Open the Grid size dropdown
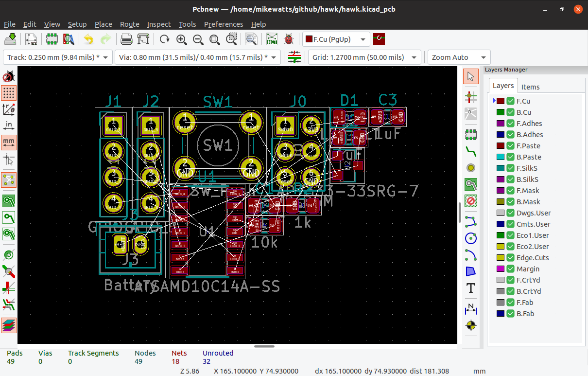 point(413,57)
